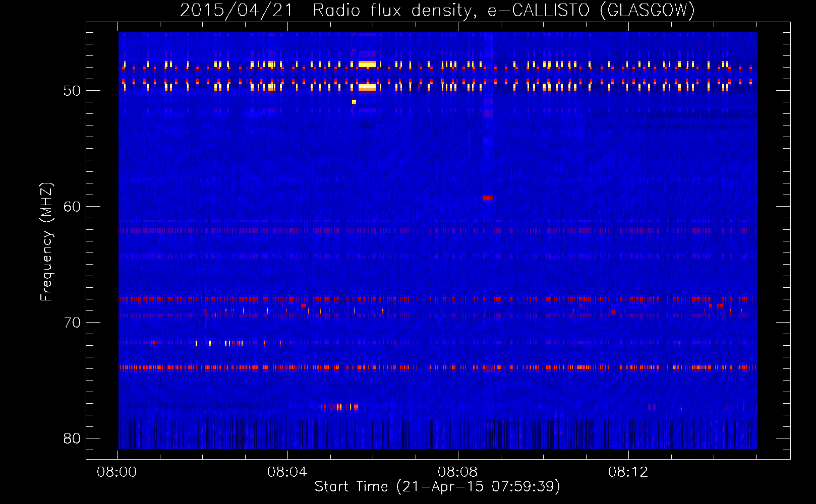
Task: Click the 60 frequency tick label
Action: [72, 207]
